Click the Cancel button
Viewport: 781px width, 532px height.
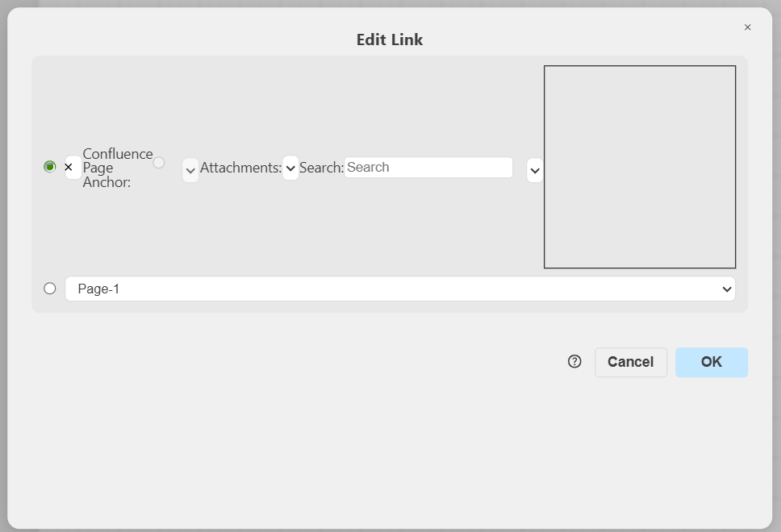[x=631, y=362]
